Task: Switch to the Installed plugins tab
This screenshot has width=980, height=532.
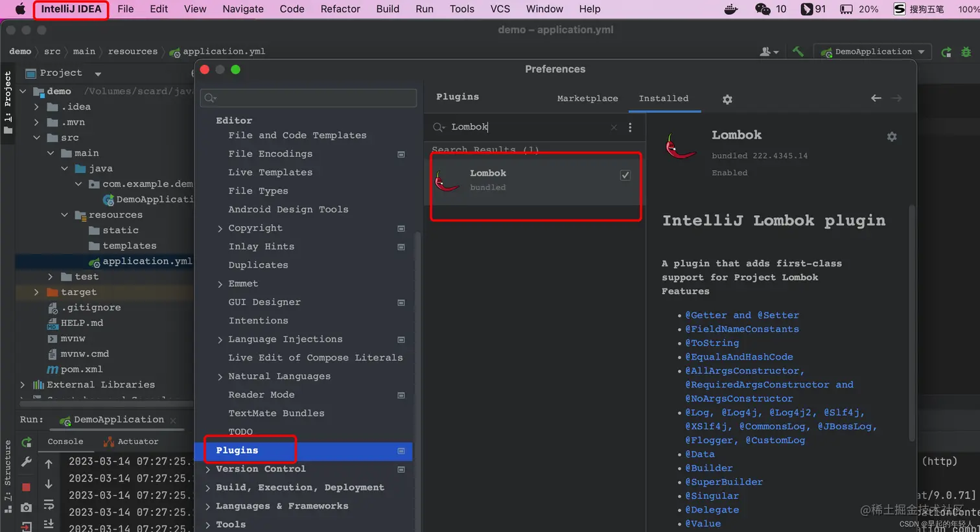Action: 664,98
